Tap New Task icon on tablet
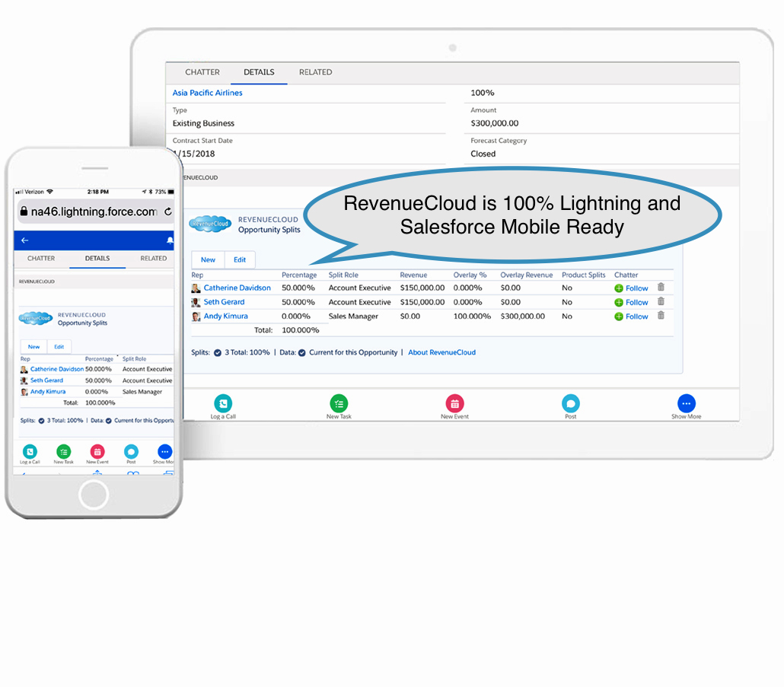784x687 pixels. tap(339, 403)
